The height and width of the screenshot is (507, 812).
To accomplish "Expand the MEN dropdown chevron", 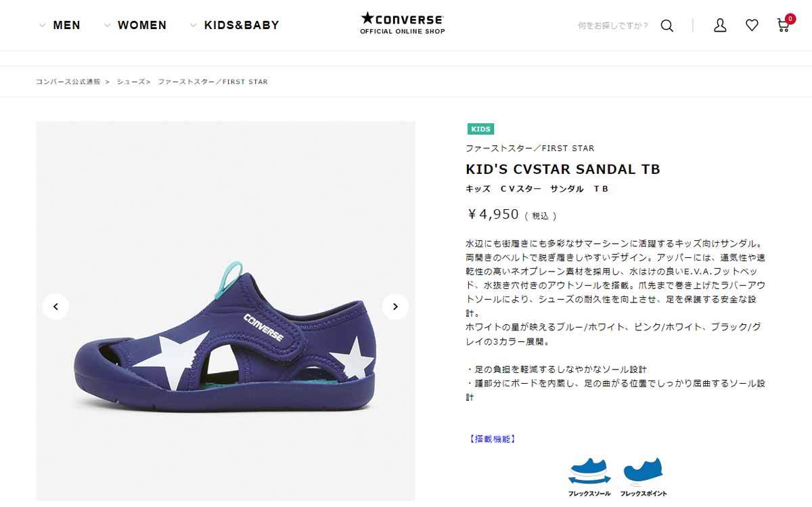I will coord(42,26).
